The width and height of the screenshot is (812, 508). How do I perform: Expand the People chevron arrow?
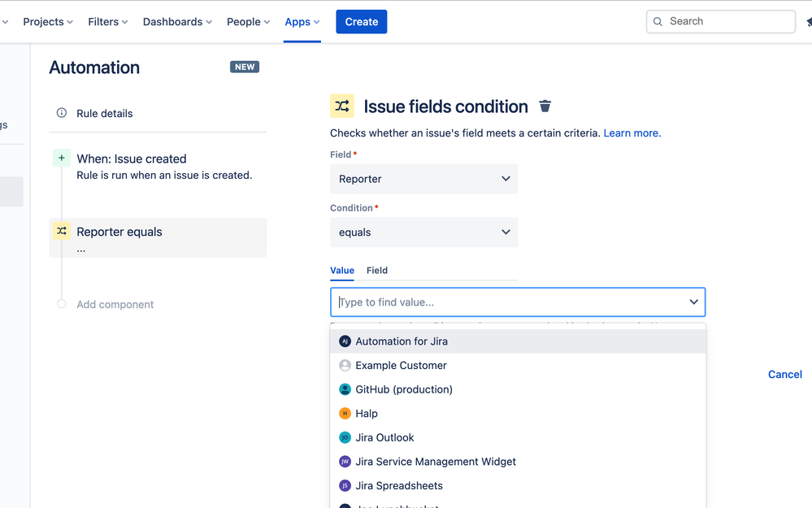click(x=267, y=22)
